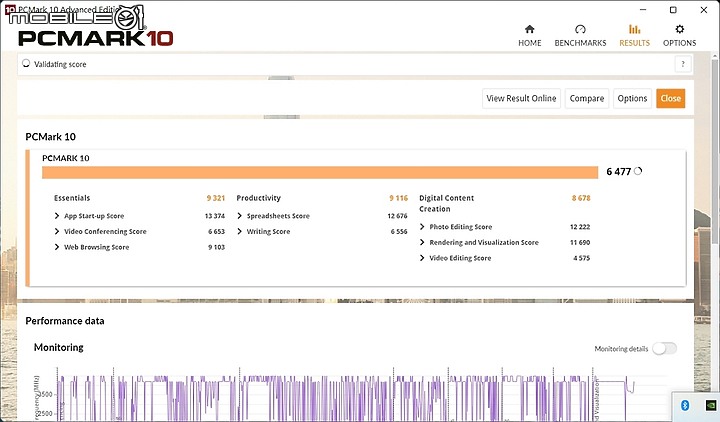The width and height of the screenshot is (720, 422).
Task: Click the PCMark 10 title bar icon
Action: coord(10,10)
